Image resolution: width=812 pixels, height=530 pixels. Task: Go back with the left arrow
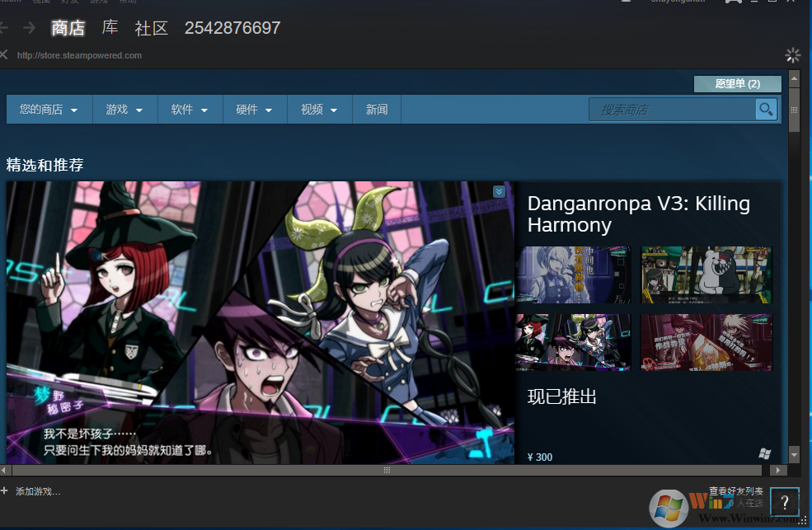point(3,27)
